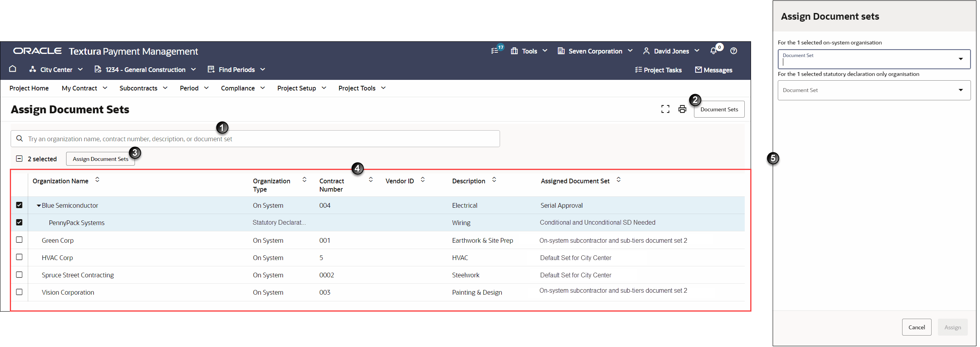This screenshot has width=980, height=347.
Task: Sort by Contract Number column
Action: tap(371, 180)
